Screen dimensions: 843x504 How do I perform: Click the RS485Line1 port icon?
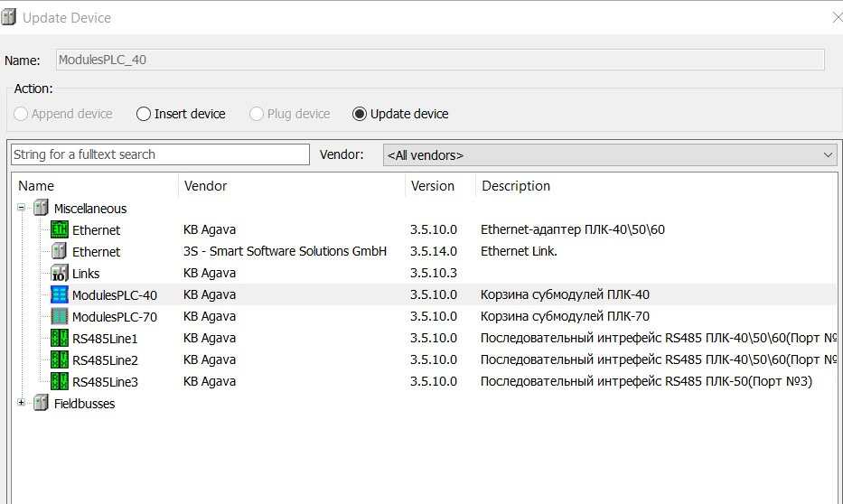coord(59,338)
